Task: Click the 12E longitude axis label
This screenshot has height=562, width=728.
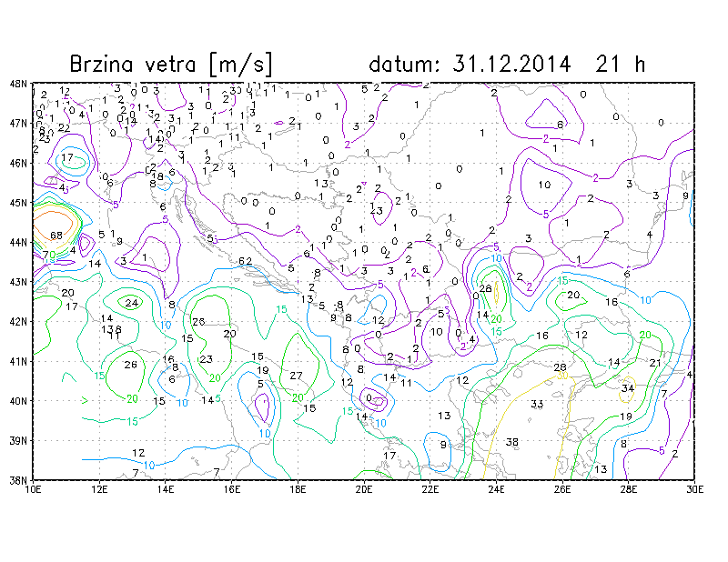Action: pyautogui.click(x=99, y=489)
